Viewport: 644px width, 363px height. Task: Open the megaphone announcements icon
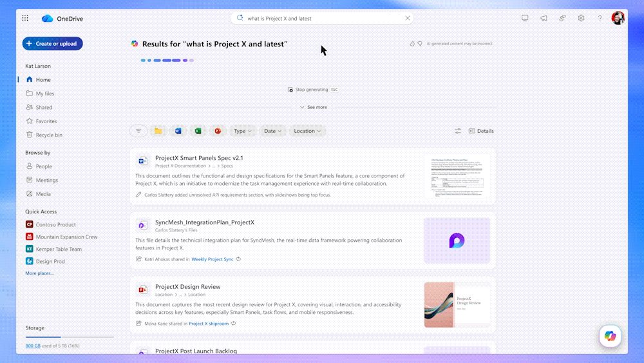pos(544,18)
